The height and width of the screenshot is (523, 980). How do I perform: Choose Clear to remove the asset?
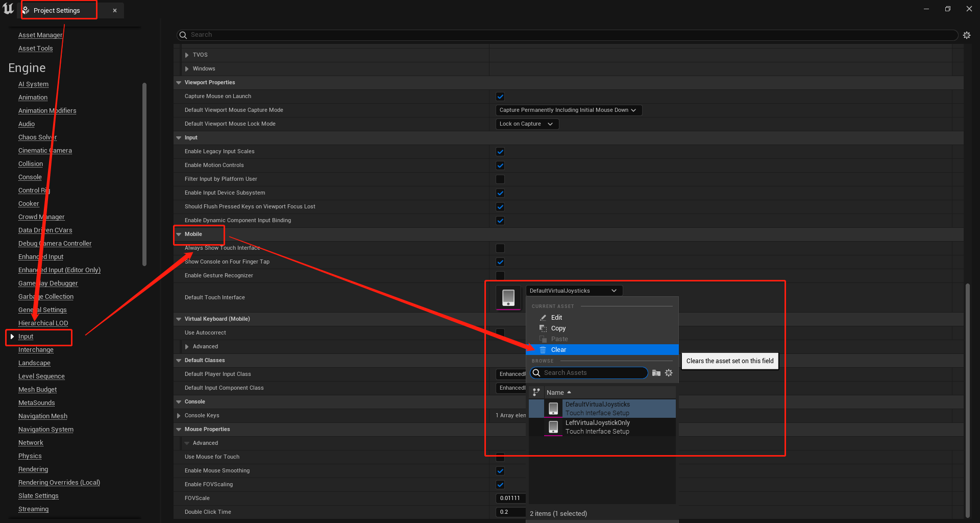pyautogui.click(x=602, y=350)
